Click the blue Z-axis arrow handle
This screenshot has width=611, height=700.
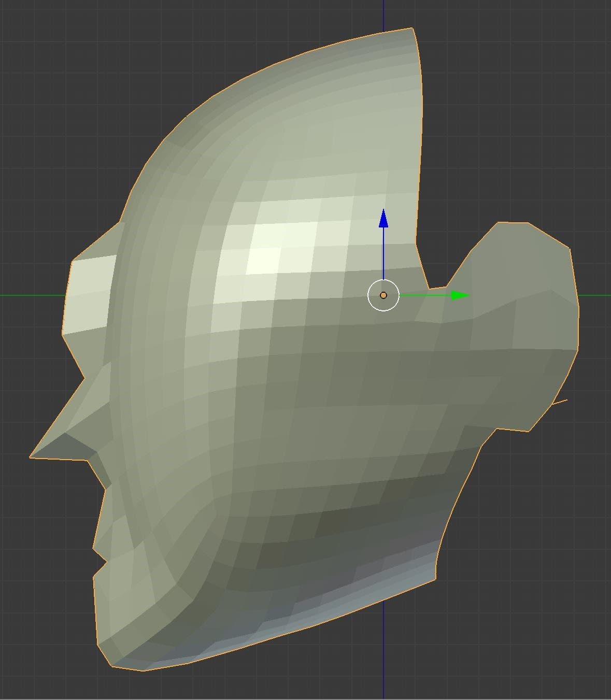[383, 218]
